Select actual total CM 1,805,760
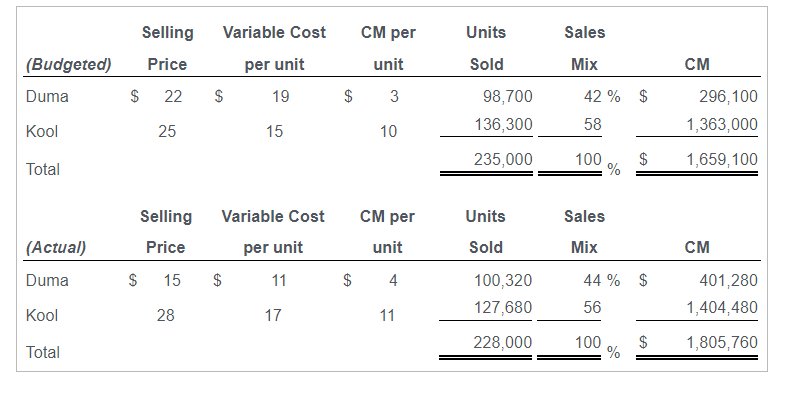Image resolution: width=812 pixels, height=402 pixels. (x=722, y=342)
